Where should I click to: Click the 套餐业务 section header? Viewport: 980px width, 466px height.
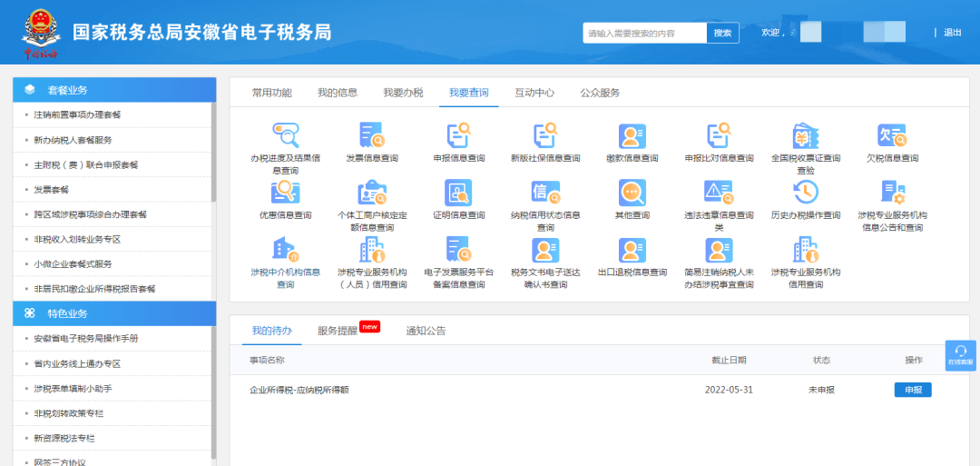pos(114,89)
